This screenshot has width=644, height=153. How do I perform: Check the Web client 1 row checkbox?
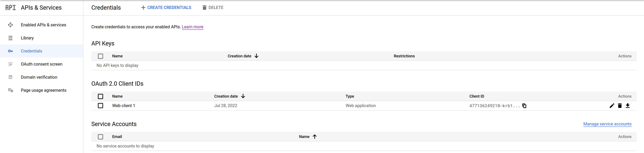tap(100, 106)
